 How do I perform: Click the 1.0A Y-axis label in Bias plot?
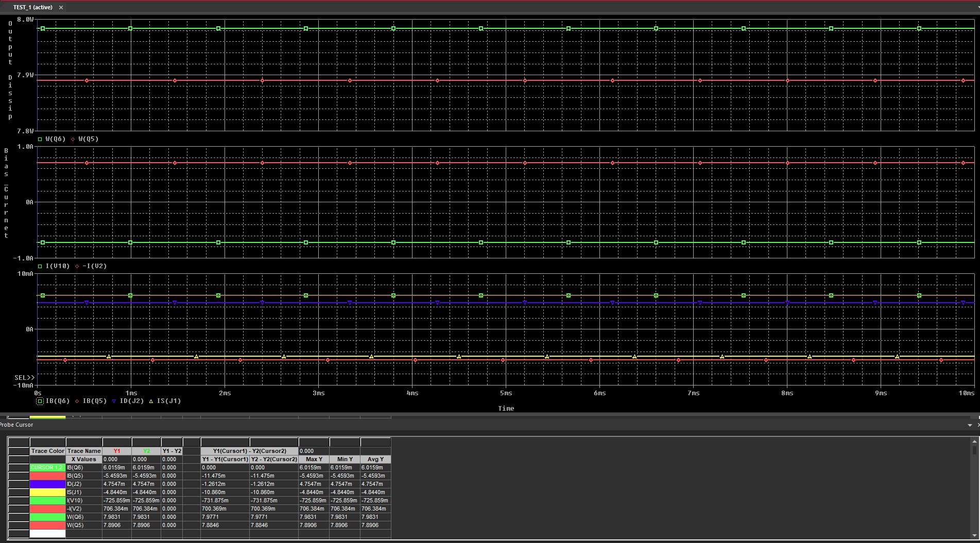point(25,147)
